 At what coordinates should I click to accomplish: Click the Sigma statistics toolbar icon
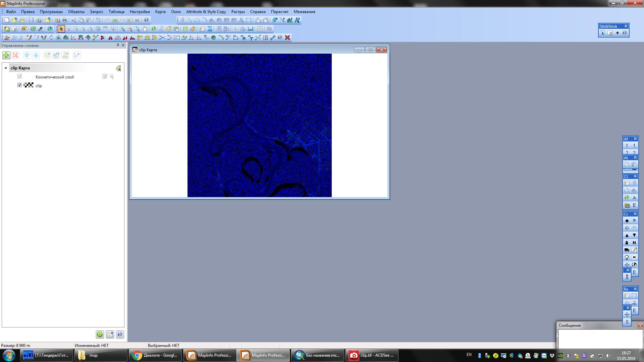[210, 29]
